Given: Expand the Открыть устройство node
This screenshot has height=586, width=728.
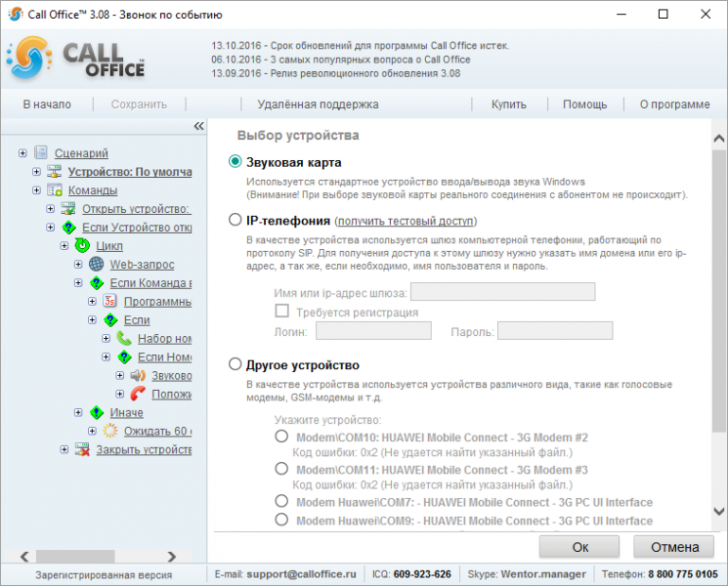Looking at the screenshot, I should pyautogui.click(x=51, y=208).
